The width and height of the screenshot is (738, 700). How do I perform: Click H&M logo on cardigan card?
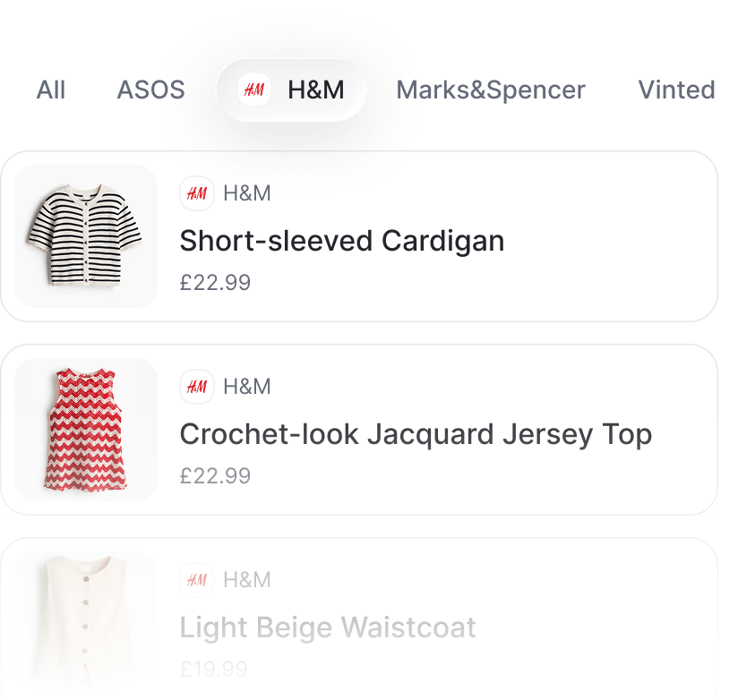(x=197, y=193)
